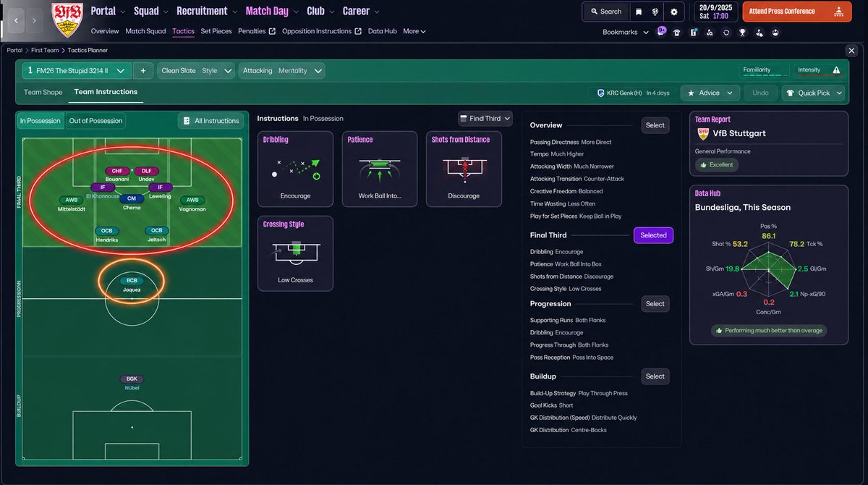Open the Squad menu
The image size is (868, 485).
click(150, 11)
